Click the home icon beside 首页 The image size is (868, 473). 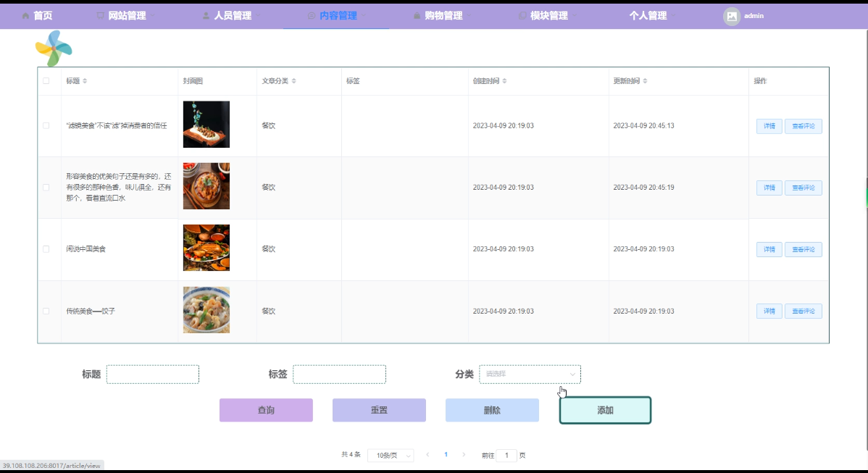point(25,16)
